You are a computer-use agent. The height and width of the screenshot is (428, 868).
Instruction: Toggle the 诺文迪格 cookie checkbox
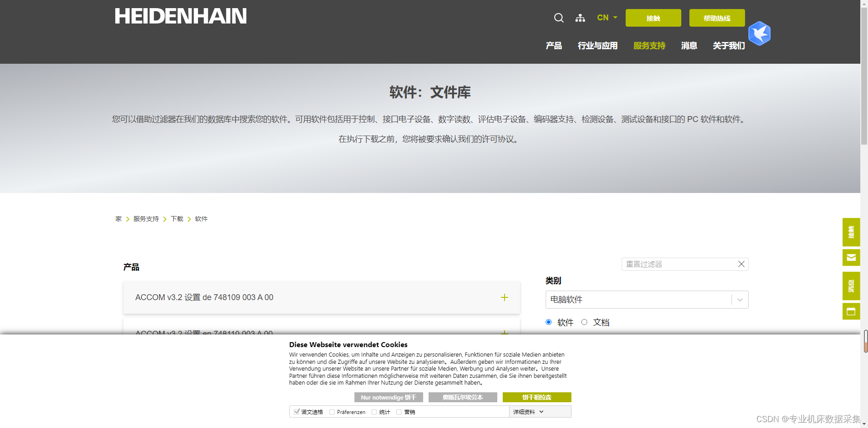(x=297, y=412)
